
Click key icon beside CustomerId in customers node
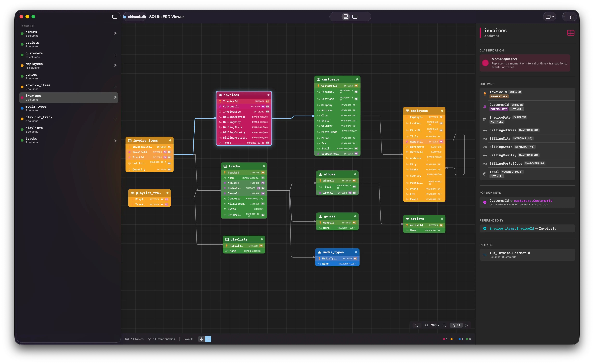pyautogui.click(x=318, y=86)
